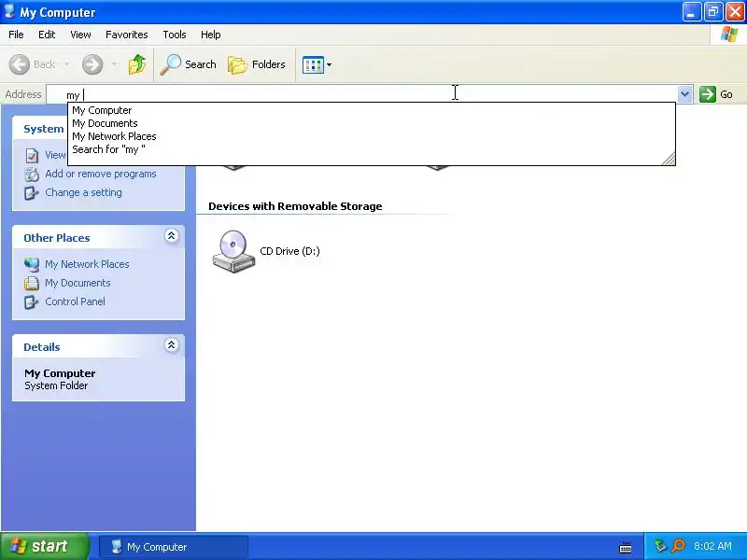Open the Forward history dropdown arrow
Image resolution: width=747 pixels, height=560 pixels.
click(114, 64)
